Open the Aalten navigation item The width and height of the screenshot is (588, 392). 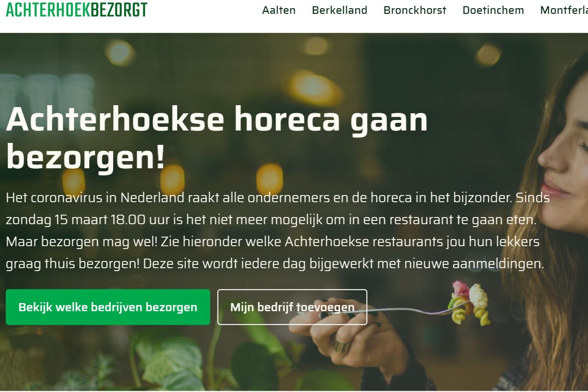[x=279, y=10]
